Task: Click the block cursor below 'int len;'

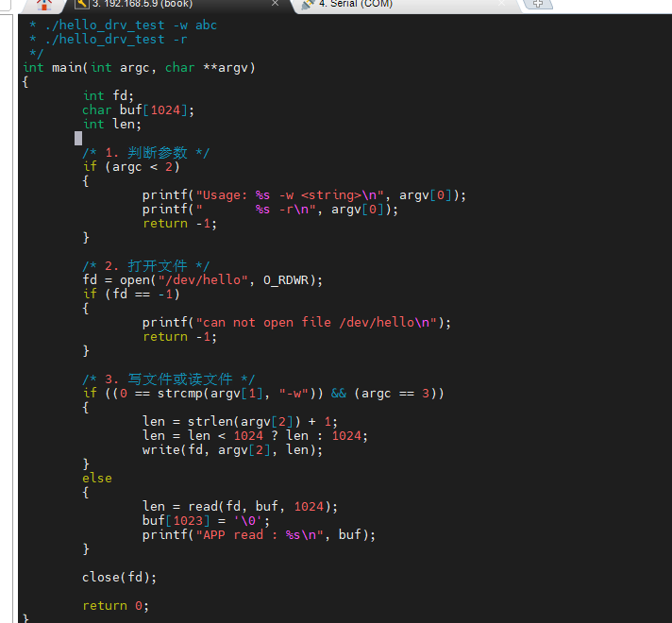Action: pyautogui.click(x=78, y=139)
